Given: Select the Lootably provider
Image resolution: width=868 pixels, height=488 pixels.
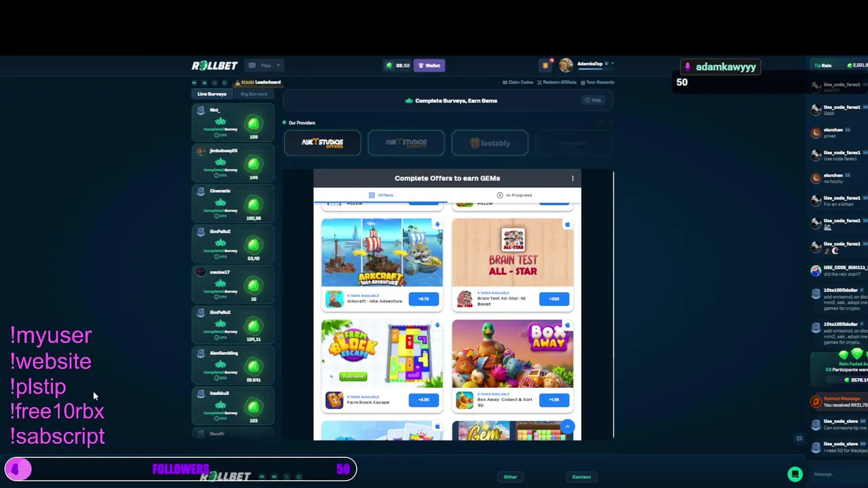Looking at the screenshot, I should coord(490,143).
